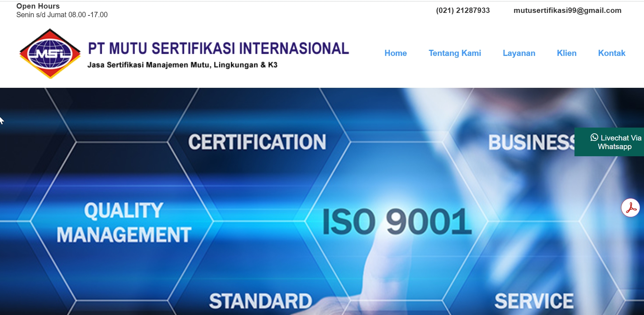Click the phone number (021) 21287933
The image size is (644, 315).
click(x=463, y=10)
